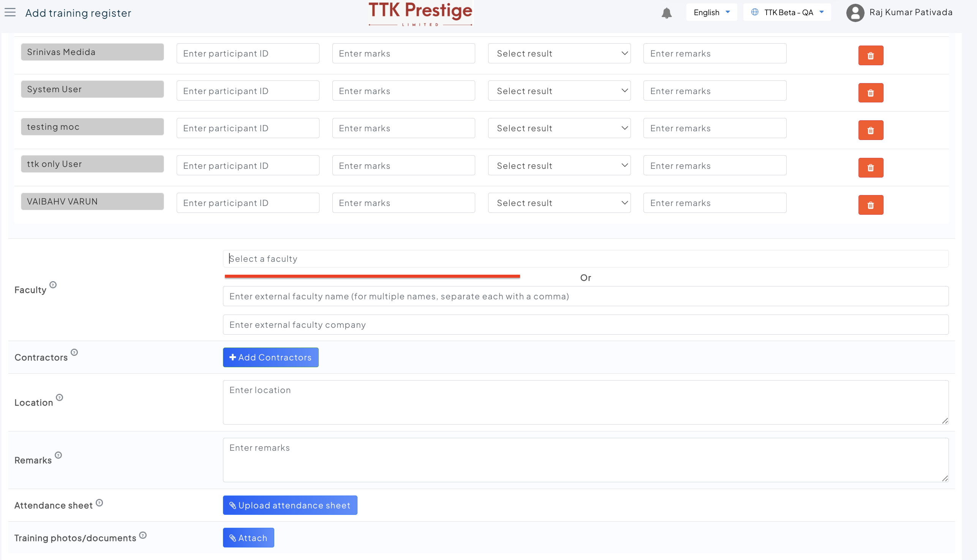Open the English language dropdown
This screenshot has height=560, width=977.
(711, 13)
